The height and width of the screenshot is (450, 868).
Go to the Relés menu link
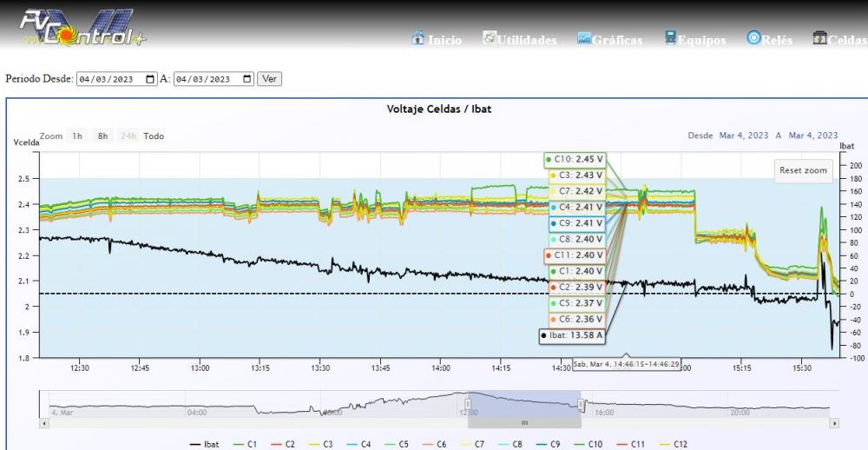pos(777,41)
